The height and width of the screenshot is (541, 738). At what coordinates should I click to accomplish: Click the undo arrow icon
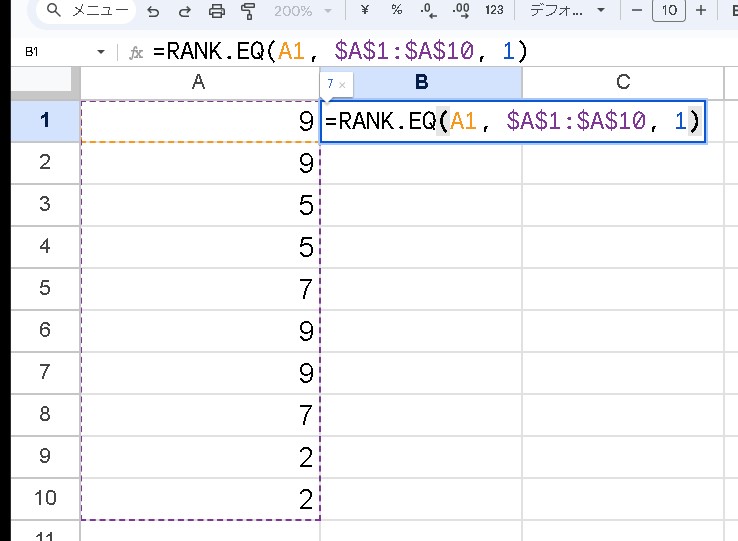click(x=152, y=11)
